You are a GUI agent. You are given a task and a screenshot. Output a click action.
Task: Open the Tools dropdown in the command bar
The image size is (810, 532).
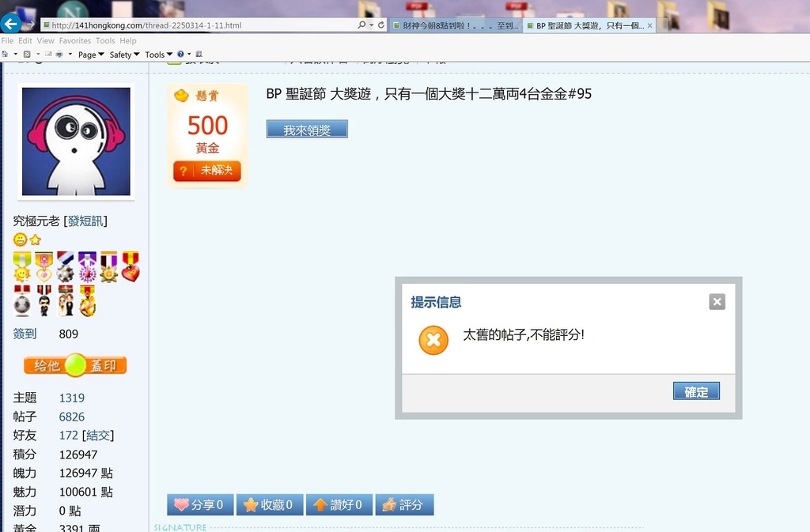[x=156, y=54]
